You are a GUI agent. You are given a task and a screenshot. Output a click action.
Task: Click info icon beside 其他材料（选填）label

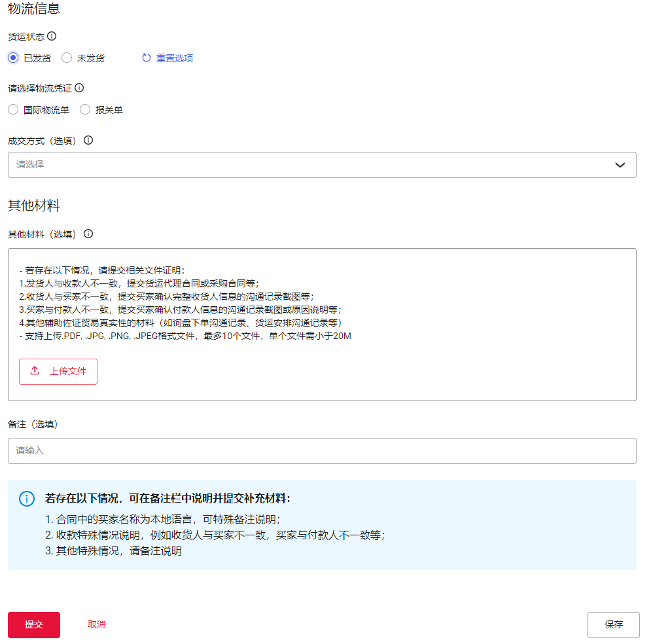(88, 234)
